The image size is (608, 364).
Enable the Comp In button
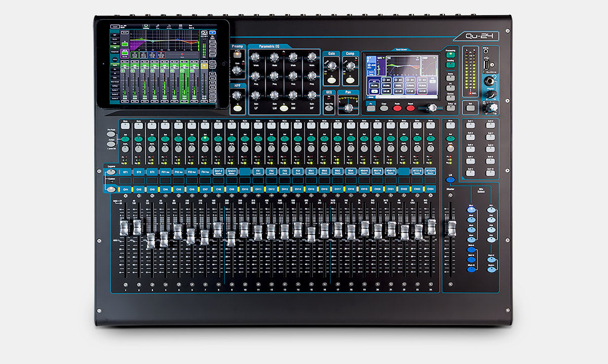pos(350,80)
